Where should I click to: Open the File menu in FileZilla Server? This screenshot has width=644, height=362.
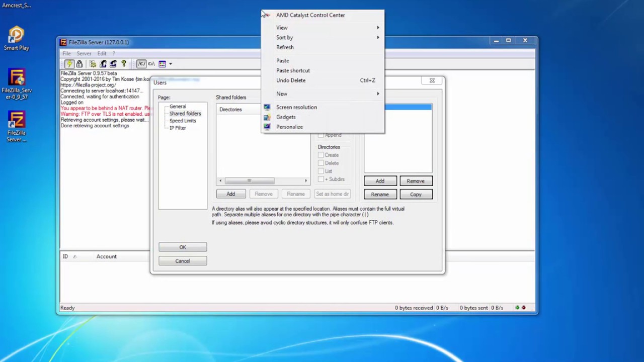(x=66, y=53)
